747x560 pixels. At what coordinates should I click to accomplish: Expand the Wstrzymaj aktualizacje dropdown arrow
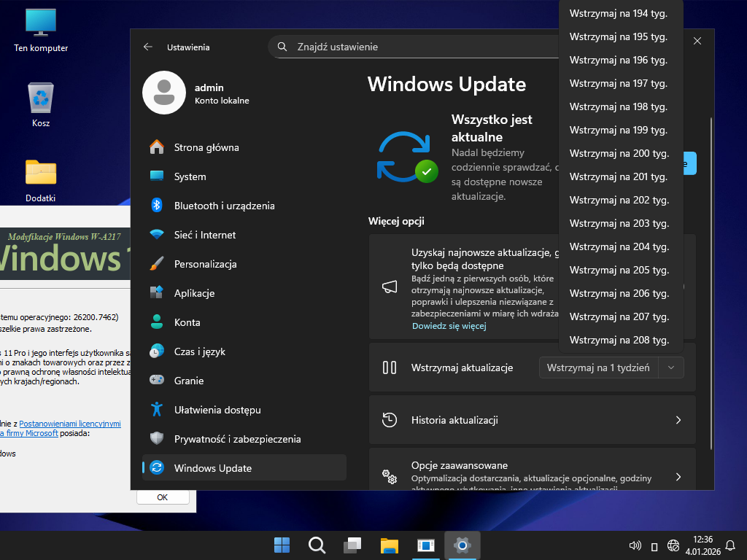coord(672,367)
